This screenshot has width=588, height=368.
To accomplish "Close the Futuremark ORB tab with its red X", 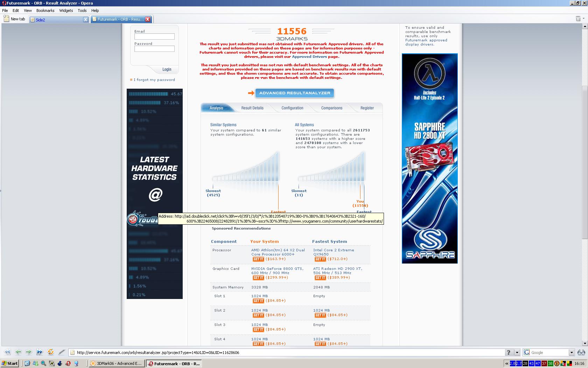I will (148, 19).
